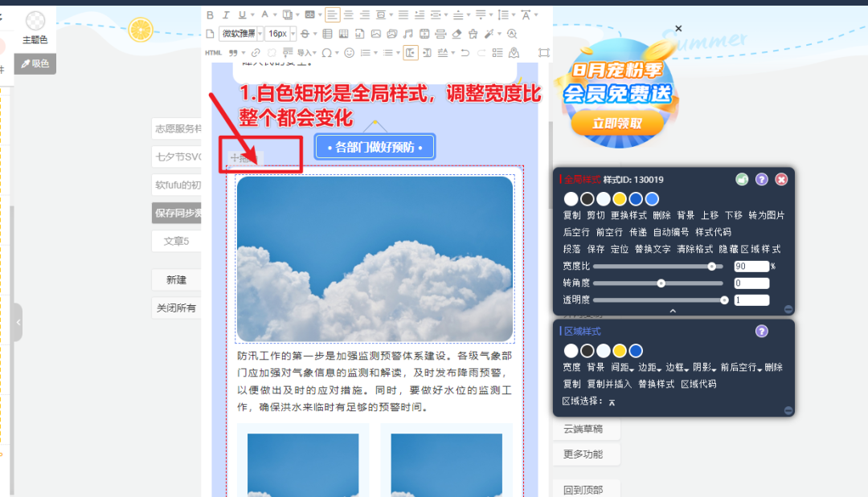Open help for global style panel
The height and width of the screenshot is (497, 868).
pos(762,179)
